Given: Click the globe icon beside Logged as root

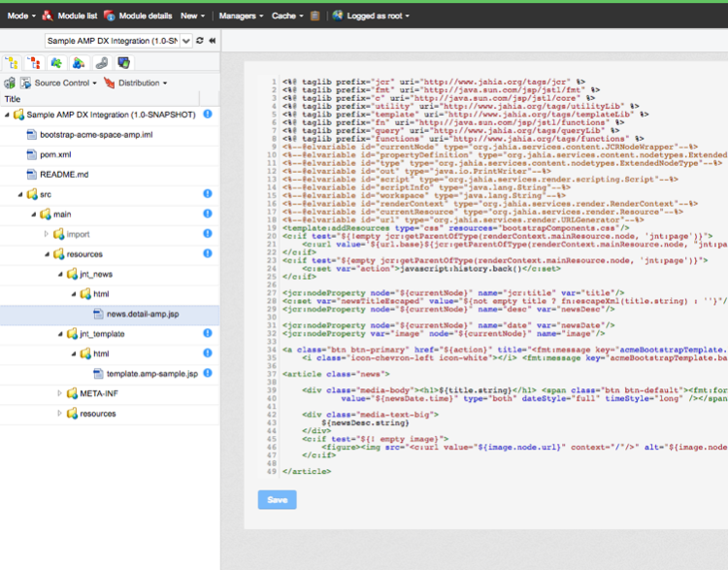Looking at the screenshot, I should click(x=338, y=16).
